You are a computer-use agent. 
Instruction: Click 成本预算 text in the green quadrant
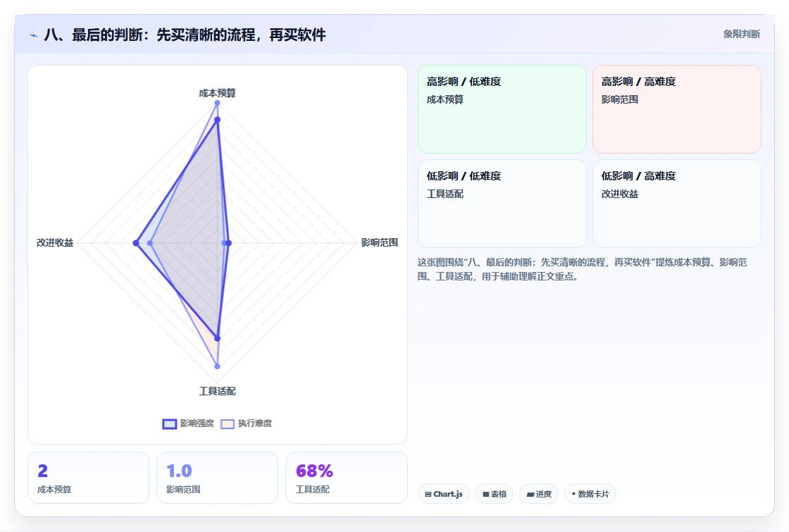click(445, 99)
